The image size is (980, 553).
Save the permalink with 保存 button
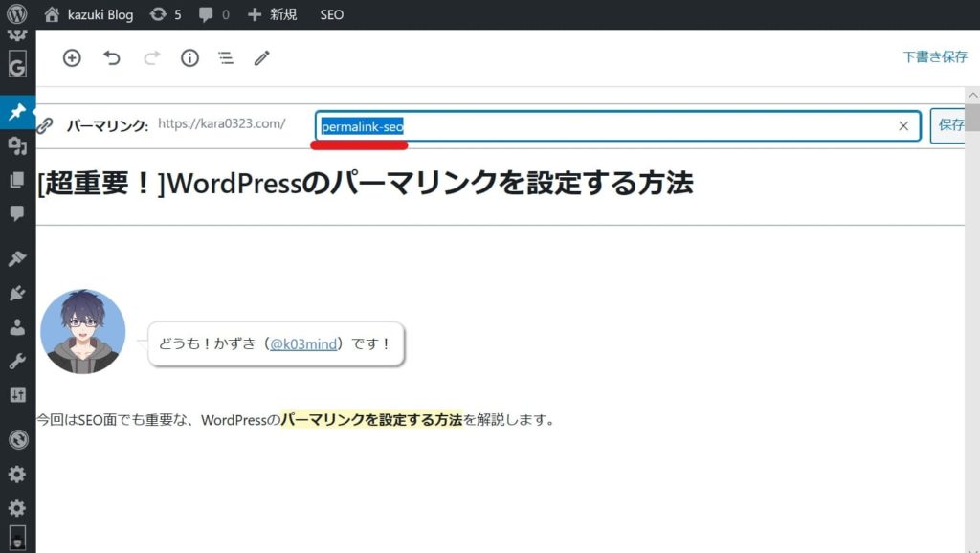[948, 125]
